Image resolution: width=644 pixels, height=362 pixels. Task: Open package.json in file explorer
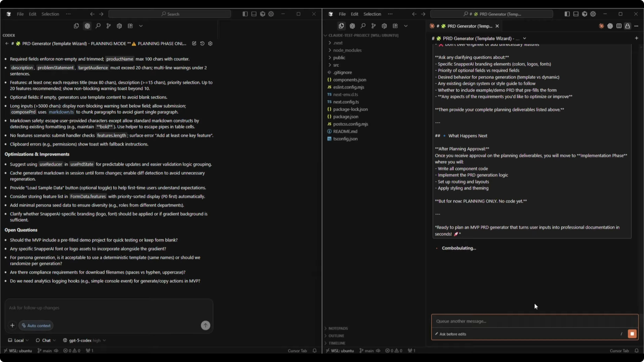345,117
